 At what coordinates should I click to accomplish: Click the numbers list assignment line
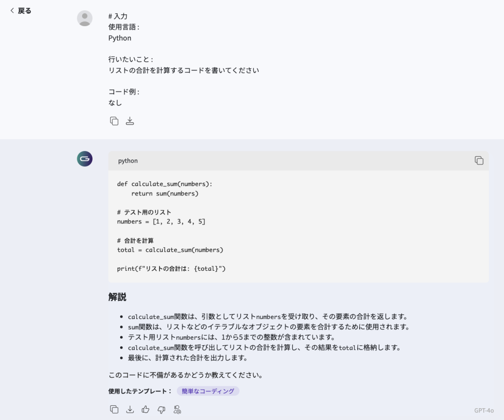161,222
